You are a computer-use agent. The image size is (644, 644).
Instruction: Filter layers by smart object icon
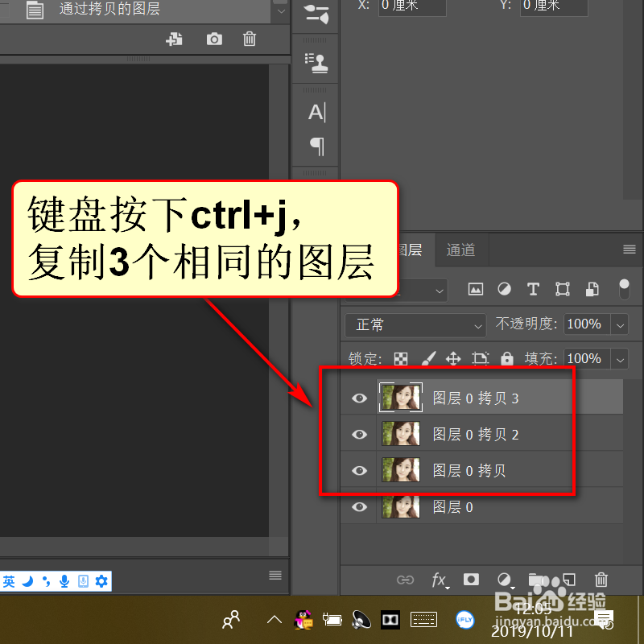(x=592, y=289)
